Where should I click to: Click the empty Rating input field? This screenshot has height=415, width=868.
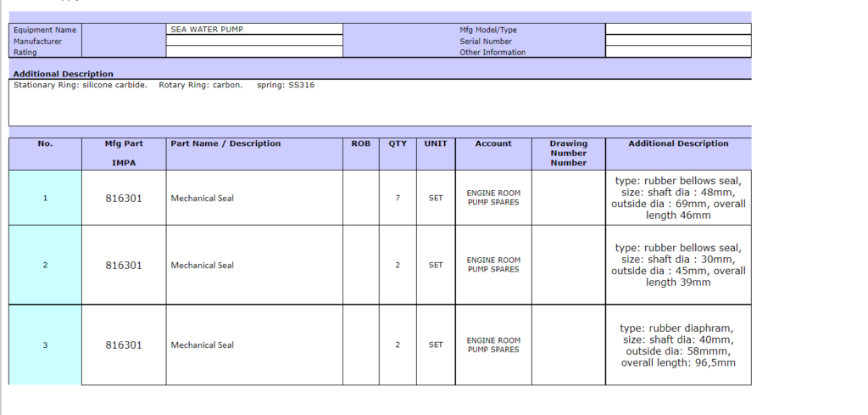[254, 51]
